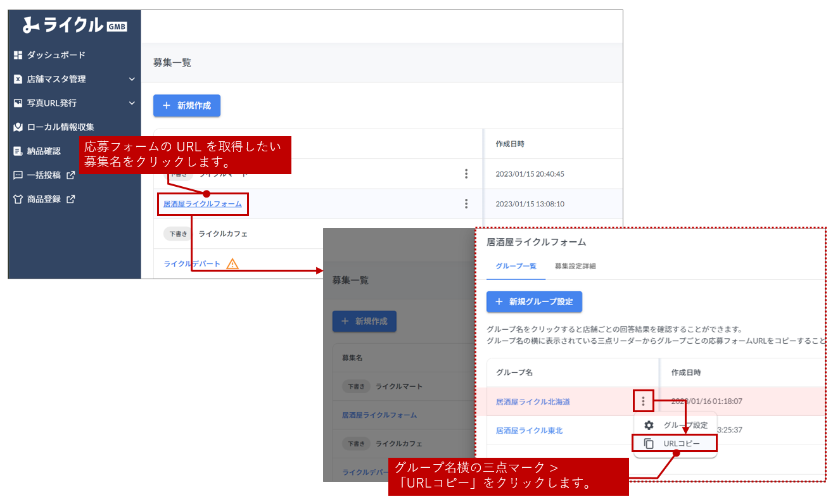Click the 納品確認 document icon

click(x=18, y=151)
